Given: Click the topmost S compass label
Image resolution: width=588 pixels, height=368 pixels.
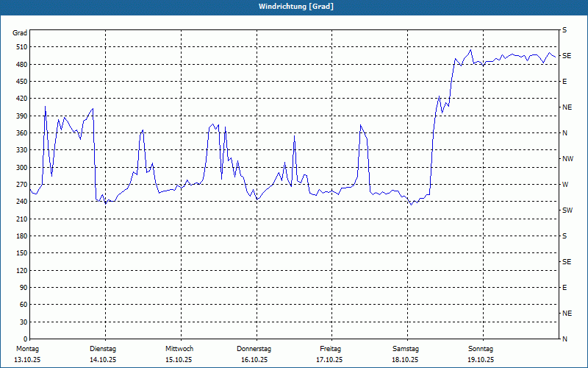Looking at the screenshot, I should pos(564,30).
